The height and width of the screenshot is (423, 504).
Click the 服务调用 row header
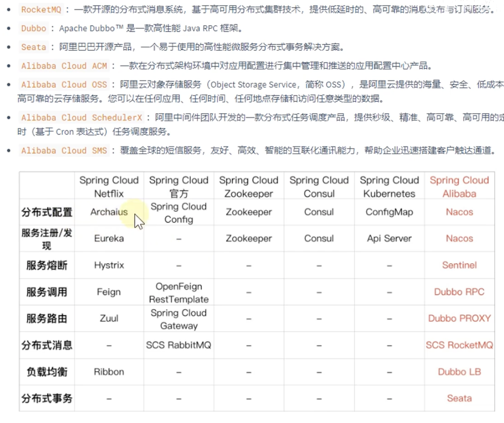(x=47, y=292)
